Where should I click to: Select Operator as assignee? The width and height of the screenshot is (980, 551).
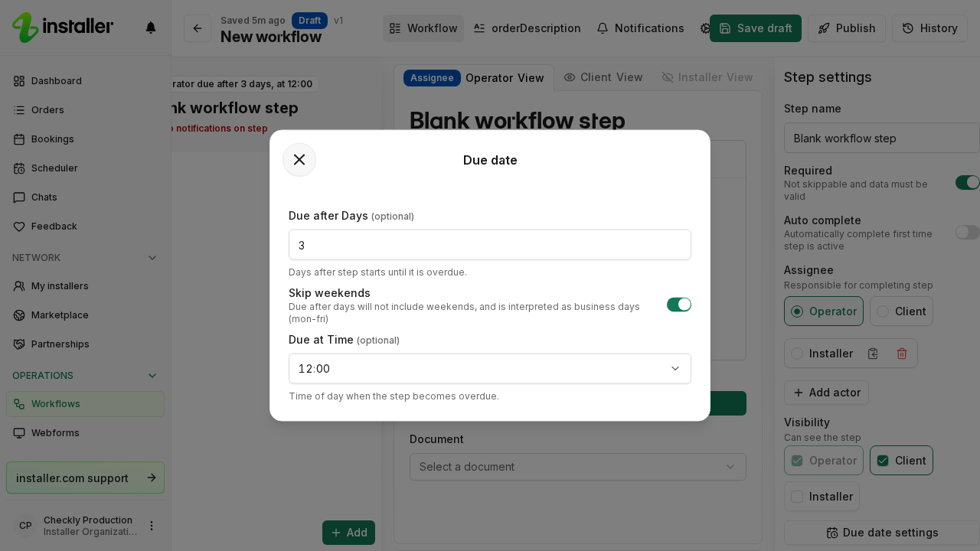pos(824,311)
